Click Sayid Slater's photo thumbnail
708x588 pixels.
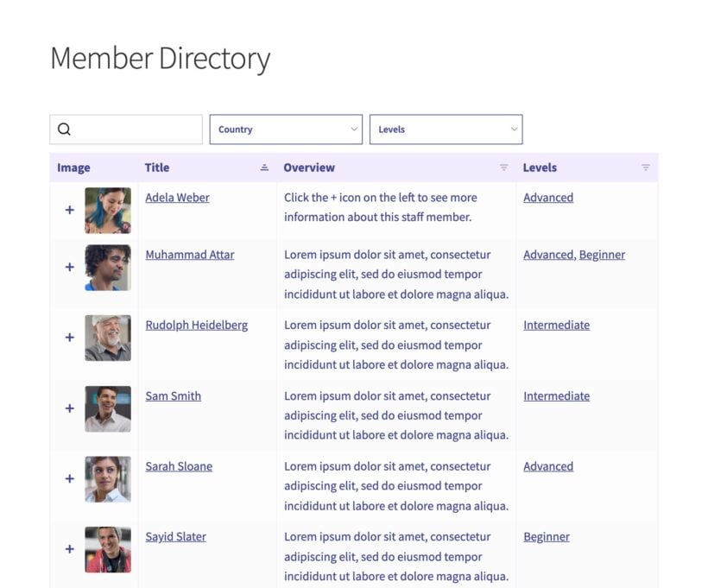point(108,550)
